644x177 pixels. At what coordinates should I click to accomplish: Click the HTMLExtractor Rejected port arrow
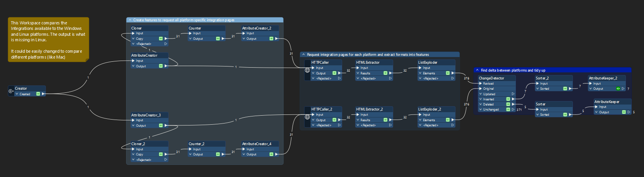[390, 78]
